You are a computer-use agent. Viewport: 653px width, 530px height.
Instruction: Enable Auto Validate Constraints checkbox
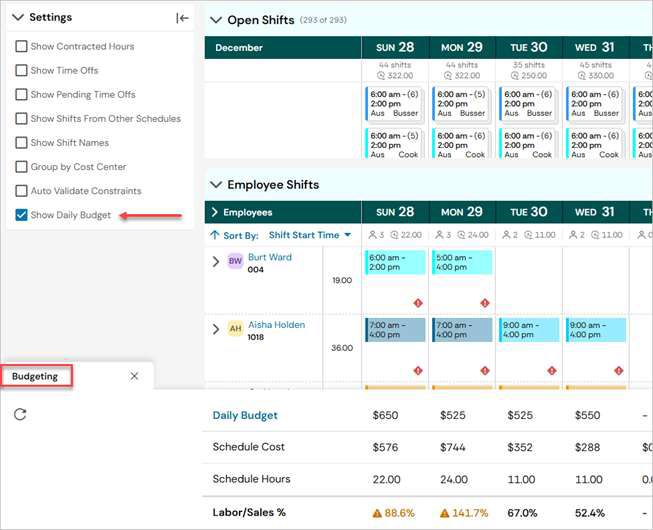click(x=21, y=191)
